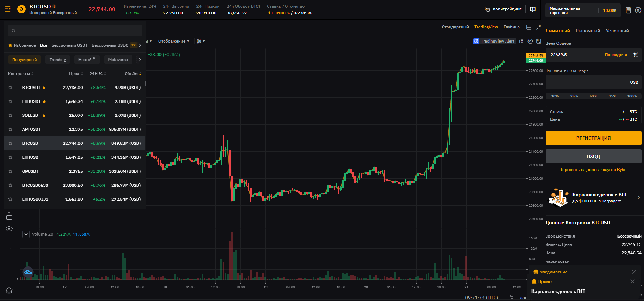
Task: Collapse the Volume indicator legend
Action: tap(26, 234)
